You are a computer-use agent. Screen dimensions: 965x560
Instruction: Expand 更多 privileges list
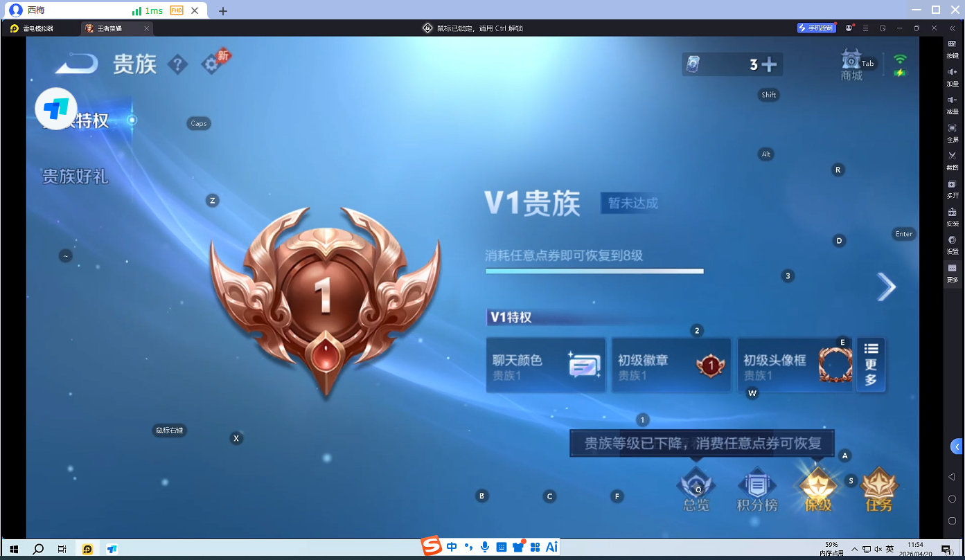871,365
